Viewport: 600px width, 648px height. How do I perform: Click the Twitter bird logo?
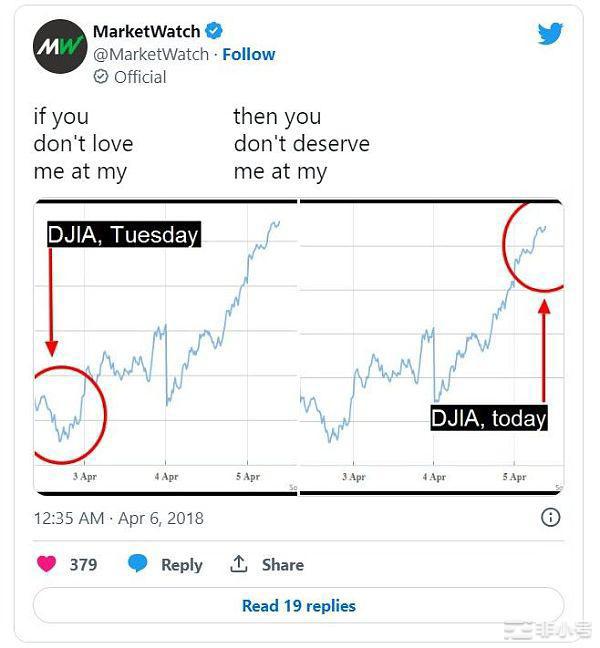[x=550, y=34]
